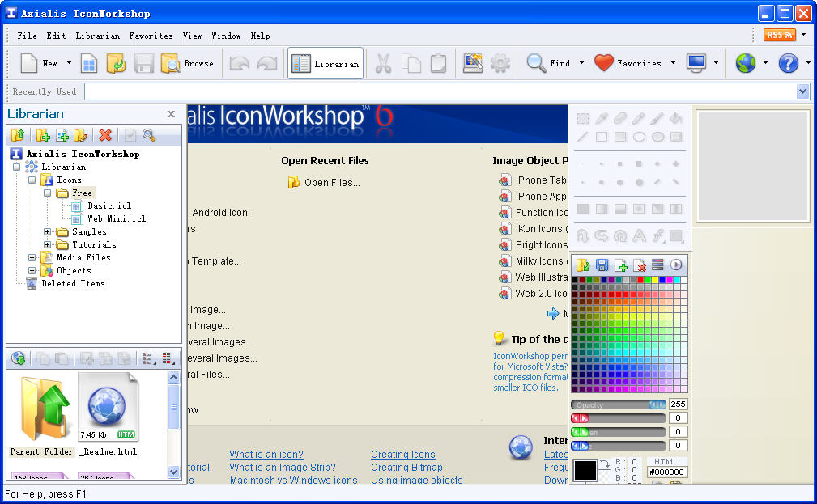Expand the Samples folder in tree
The image size is (817, 504).
(x=48, y=231)
